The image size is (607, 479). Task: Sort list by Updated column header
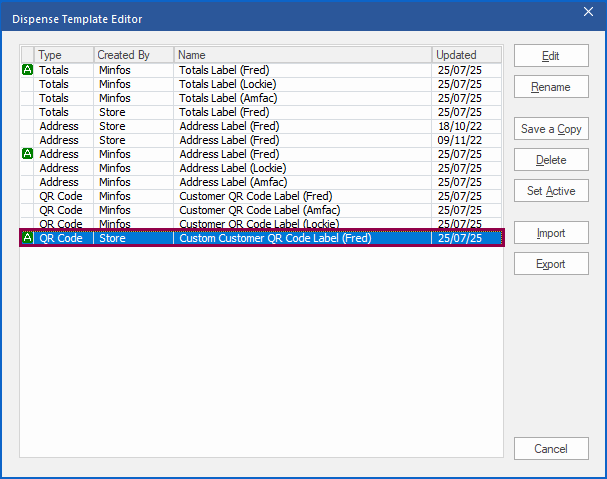click(x=466, y=55)
